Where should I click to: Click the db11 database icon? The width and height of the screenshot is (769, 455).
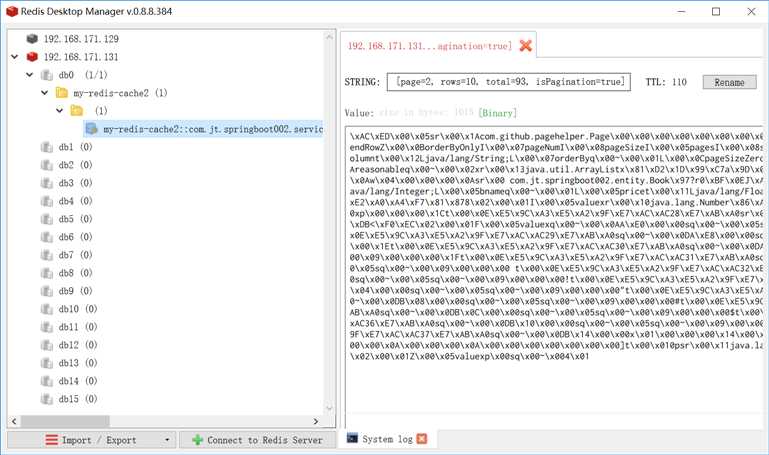[47, 327]
